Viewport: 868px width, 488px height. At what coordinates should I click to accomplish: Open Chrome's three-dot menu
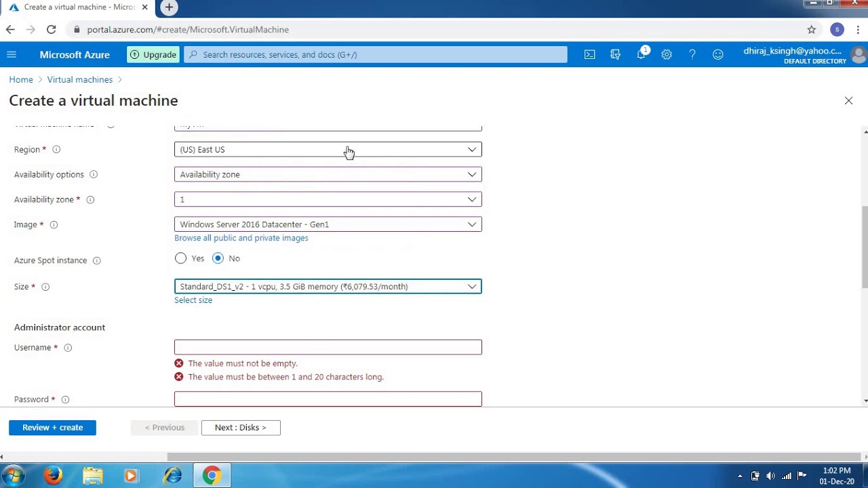[858, 30]
